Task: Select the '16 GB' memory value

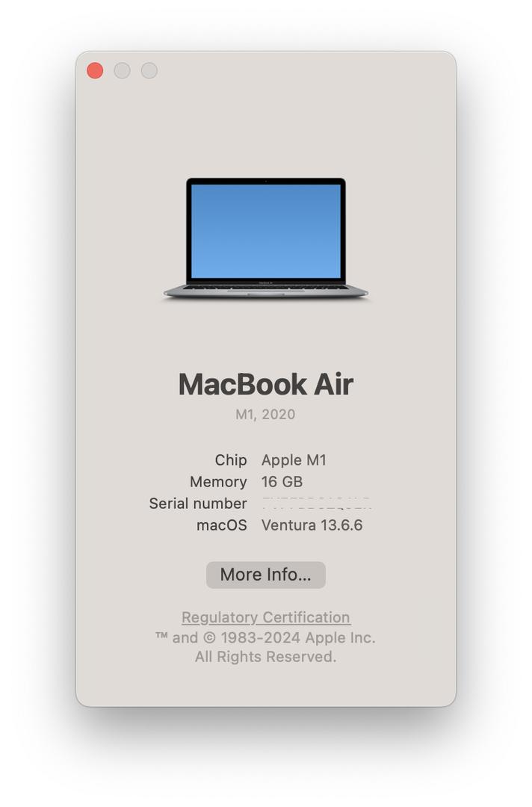Action: click(x=282, y=482)
